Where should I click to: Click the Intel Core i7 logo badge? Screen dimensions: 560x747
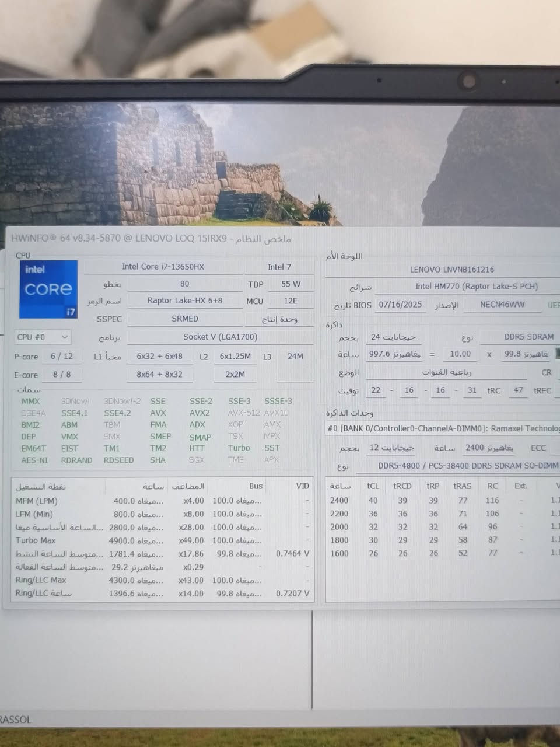click(48, 289)
